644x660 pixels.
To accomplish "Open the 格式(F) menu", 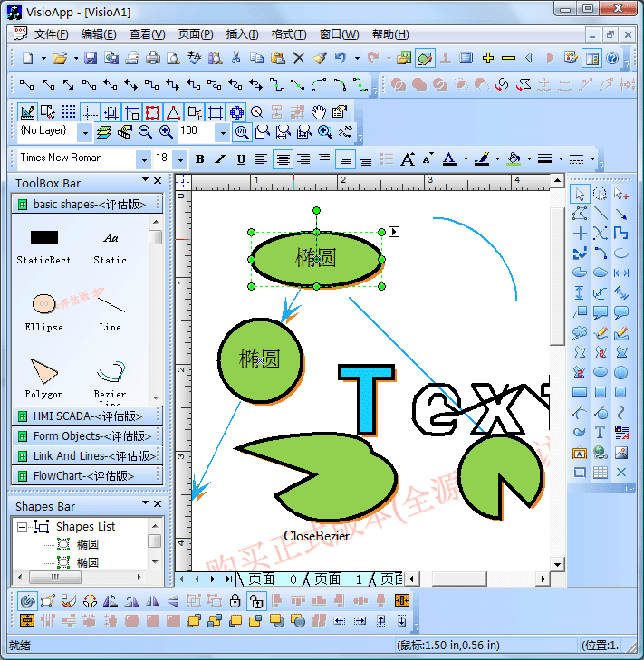I will click(288, 34).
